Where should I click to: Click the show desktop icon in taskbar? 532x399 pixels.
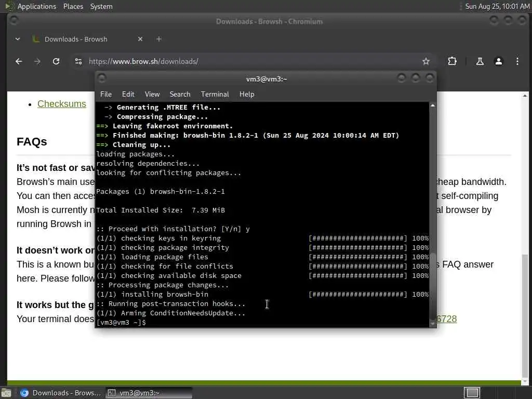point(6,393)
